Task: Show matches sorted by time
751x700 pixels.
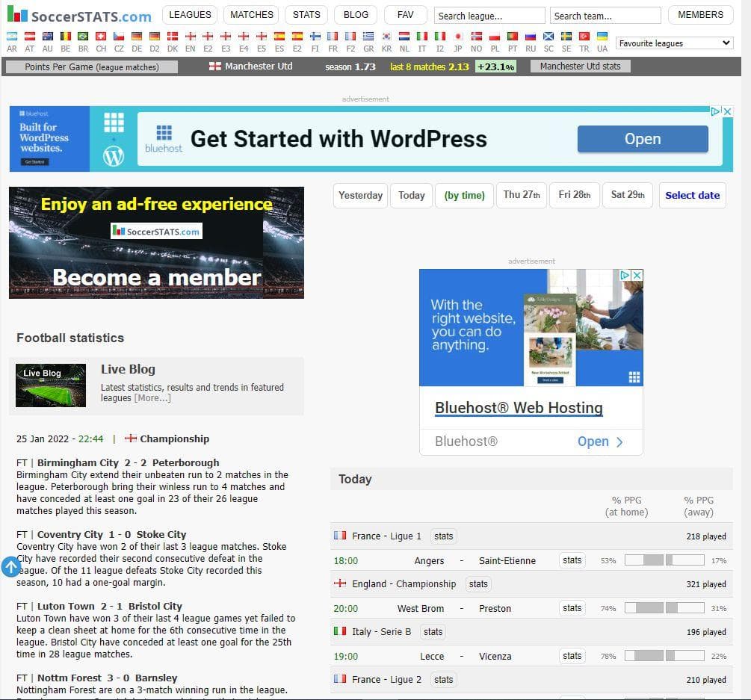Action: 464,195
